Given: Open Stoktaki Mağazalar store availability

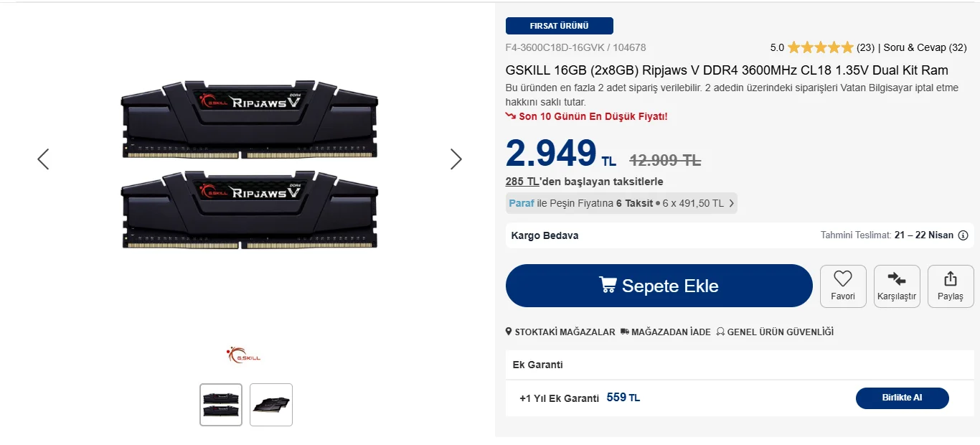Looking at the screenshot, I should tap(560, 332).
